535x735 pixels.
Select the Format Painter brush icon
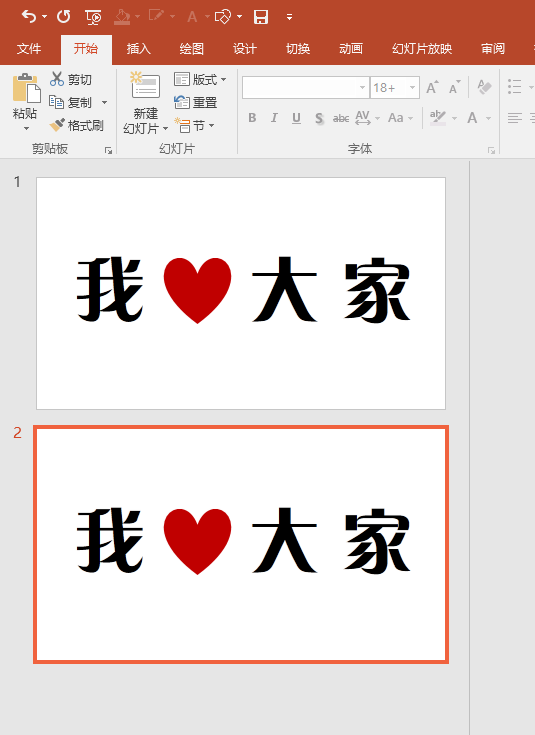click(x=57, y=125)
